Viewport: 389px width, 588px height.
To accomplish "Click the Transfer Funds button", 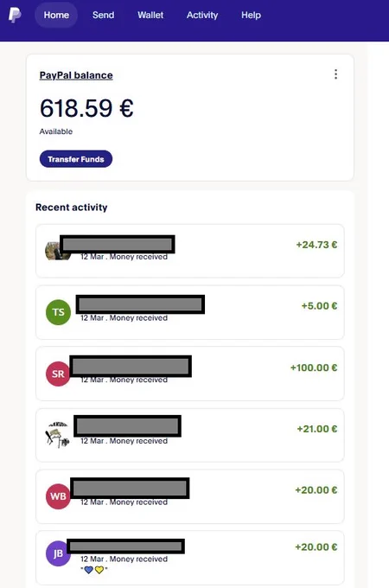I will 76,159.
